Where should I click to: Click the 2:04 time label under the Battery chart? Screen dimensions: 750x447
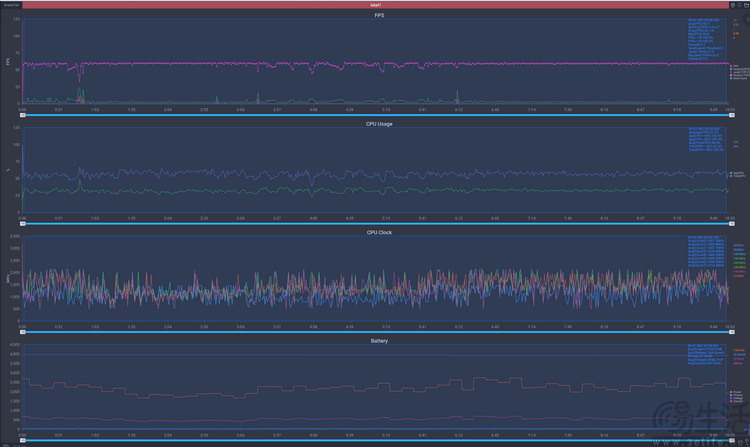pos(167,435)
